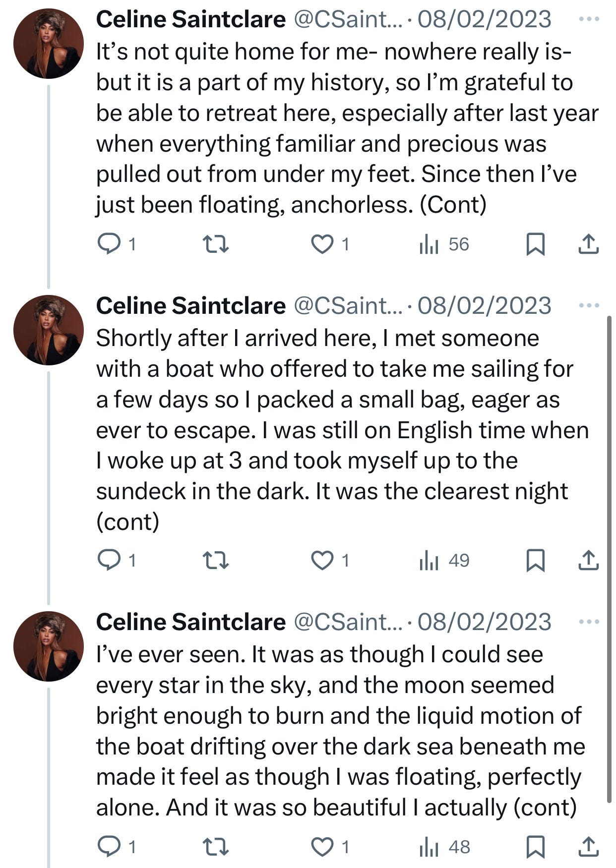Retweet the tweet about the sundeck

tap(216, 560)
